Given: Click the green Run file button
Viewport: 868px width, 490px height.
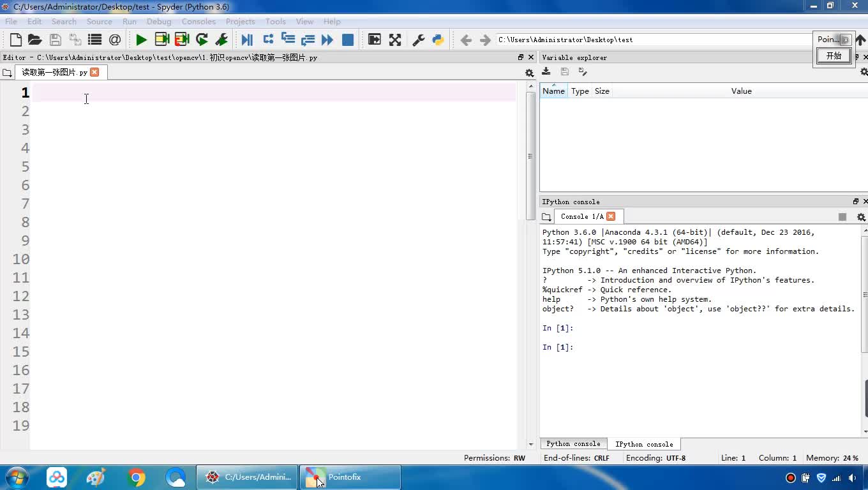Looking at the screenshot, I should [x=141, y=40].
